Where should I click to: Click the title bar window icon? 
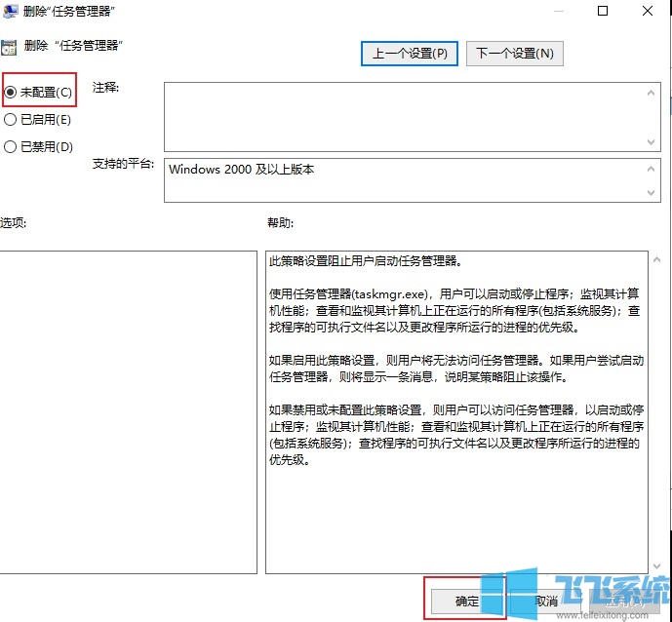[11, 11]
